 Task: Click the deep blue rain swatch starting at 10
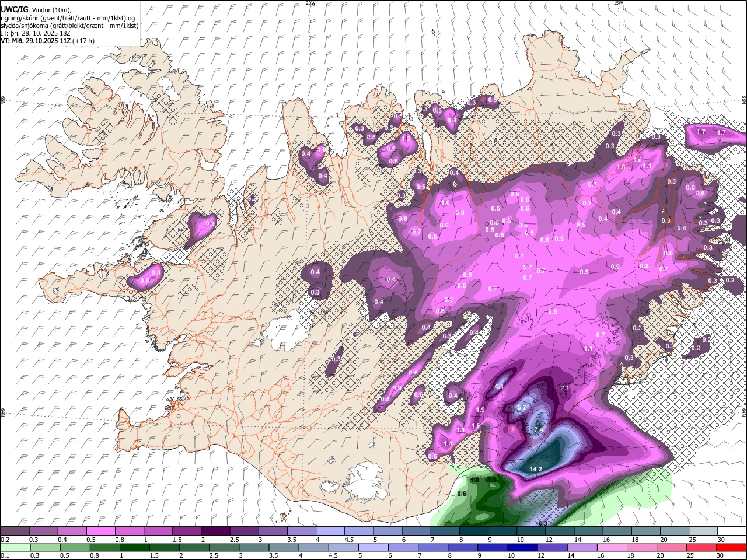coord(522,547)
